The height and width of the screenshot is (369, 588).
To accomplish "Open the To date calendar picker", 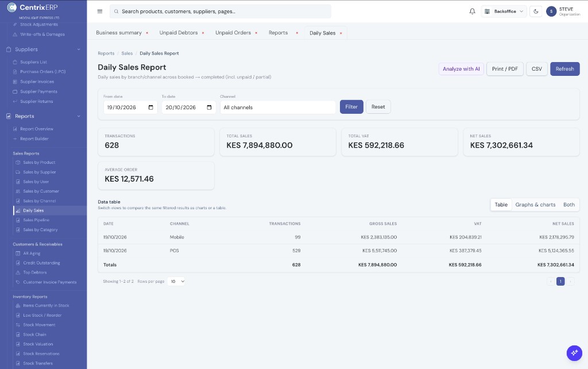I will 209,107.
